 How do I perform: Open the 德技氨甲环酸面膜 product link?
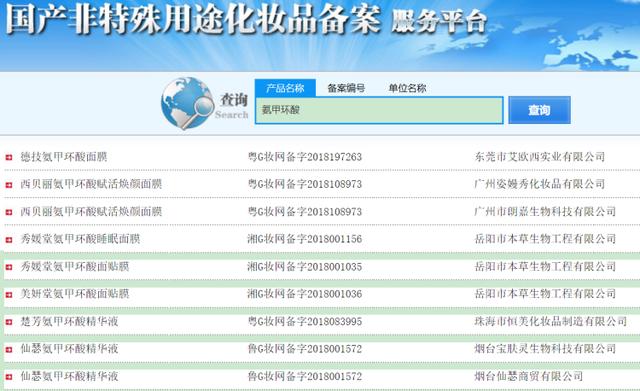tap(64, 157)
